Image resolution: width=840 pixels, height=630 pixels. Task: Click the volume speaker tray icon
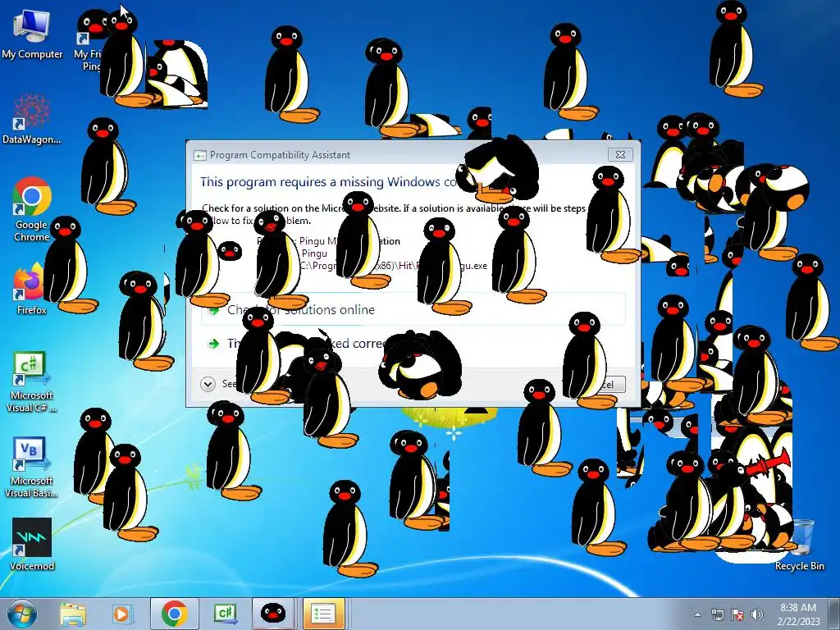[x=757, y=614]
